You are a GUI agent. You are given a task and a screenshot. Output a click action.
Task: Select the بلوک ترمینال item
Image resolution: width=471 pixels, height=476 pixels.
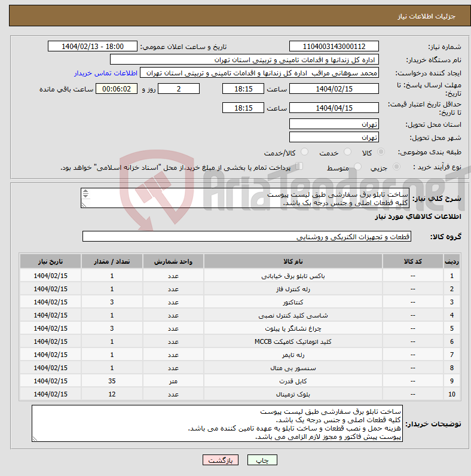tap(293, 394)
